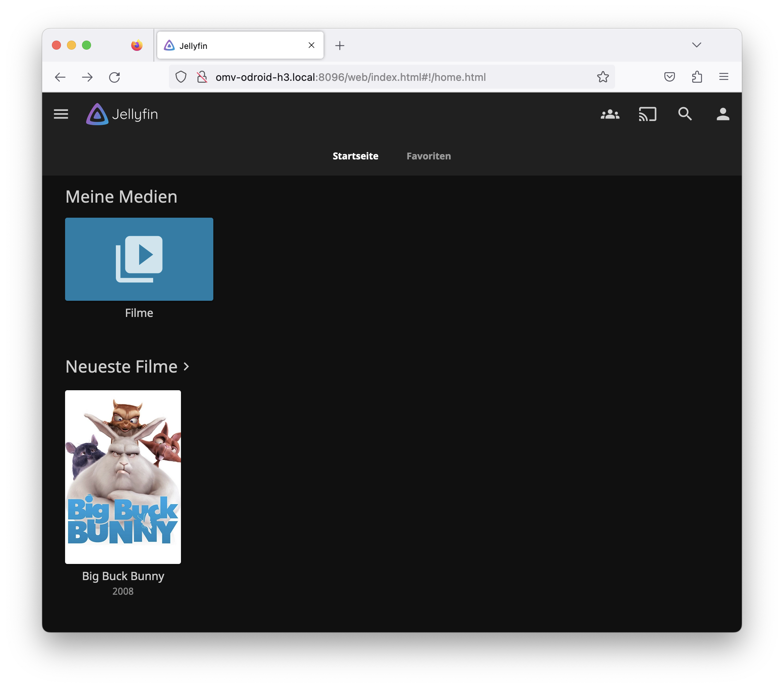The width and height of the screenshot is (784, 688).
Task: Click the Big Buck Bunny title link
Action: click(x=123, y=576)
